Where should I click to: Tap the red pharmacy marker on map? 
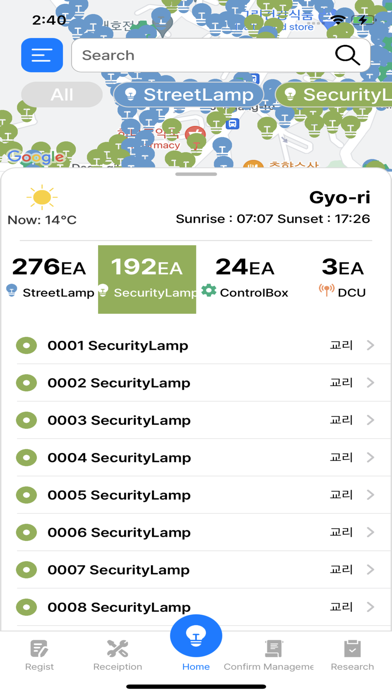click(195, 134)
